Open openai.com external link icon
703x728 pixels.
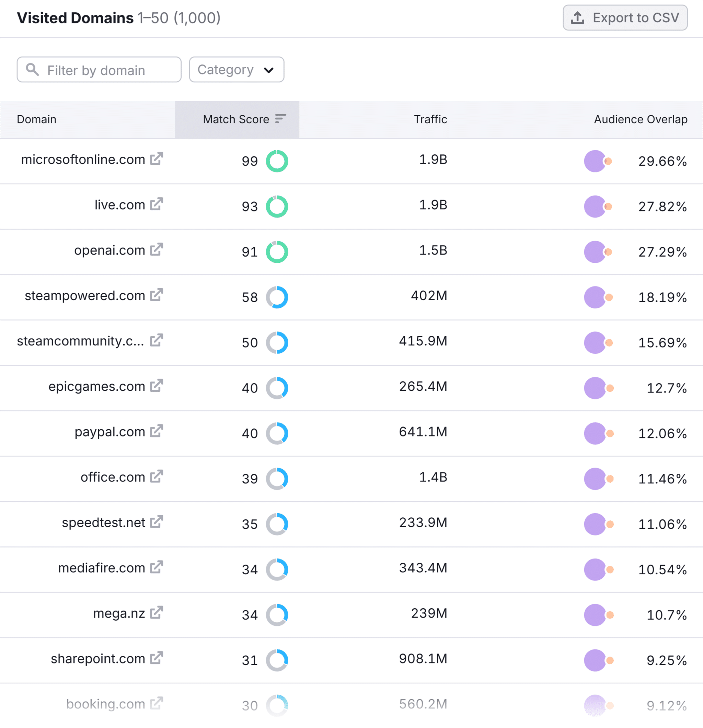(x=157, y=250)
